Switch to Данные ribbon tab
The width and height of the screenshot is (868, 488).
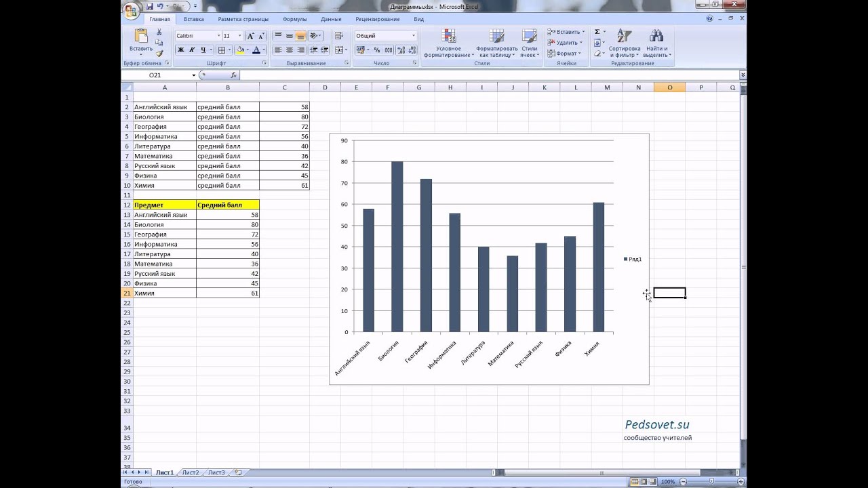click(331, 19)
